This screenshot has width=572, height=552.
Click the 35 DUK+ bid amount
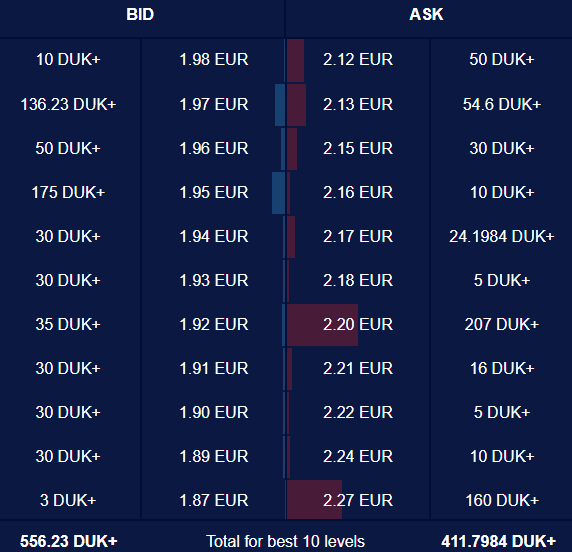click(x=68, y=324)
